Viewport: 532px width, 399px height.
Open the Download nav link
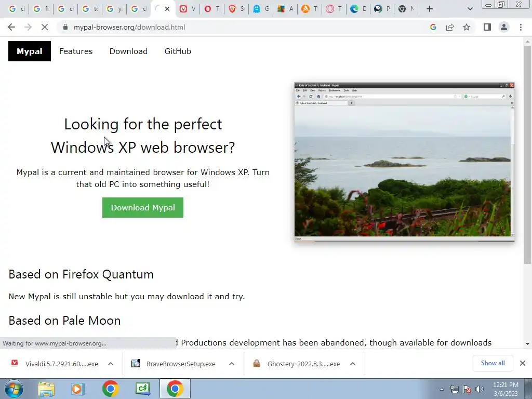tap(129, 51)
